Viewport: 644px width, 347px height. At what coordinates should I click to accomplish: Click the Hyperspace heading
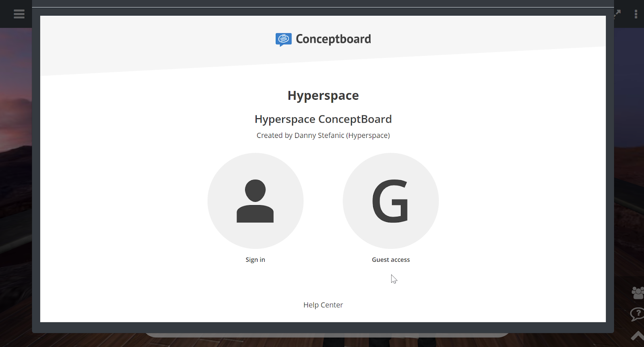click(323, 96)
